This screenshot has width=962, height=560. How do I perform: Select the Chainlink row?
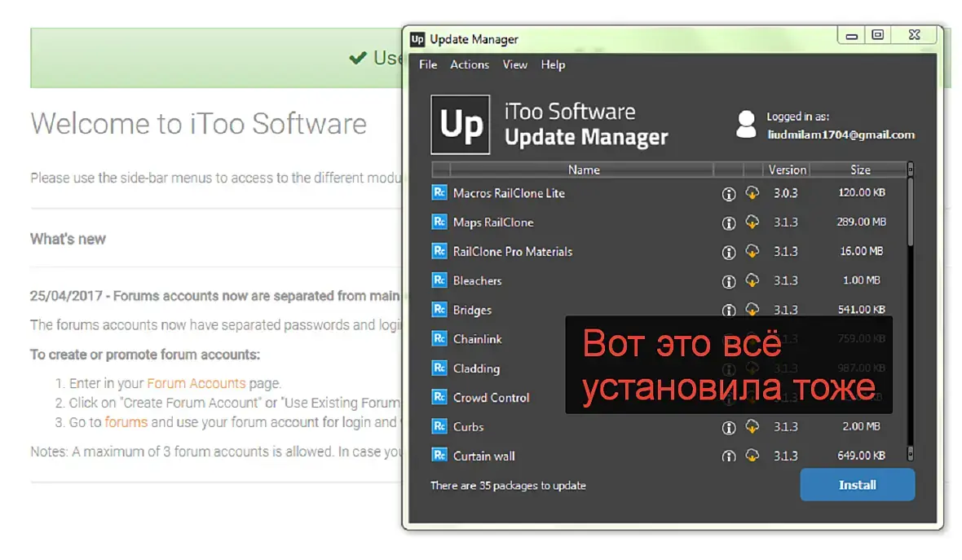click(669, 338)
